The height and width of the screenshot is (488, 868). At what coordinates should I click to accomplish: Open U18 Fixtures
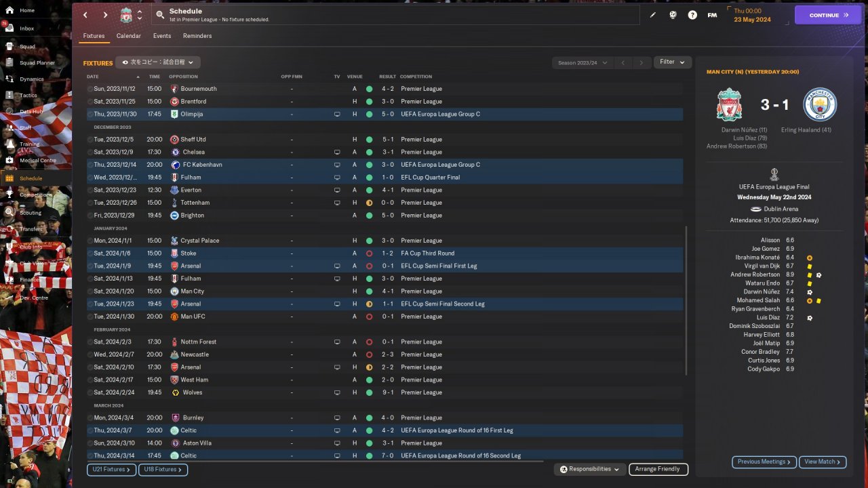click(163, 469)
